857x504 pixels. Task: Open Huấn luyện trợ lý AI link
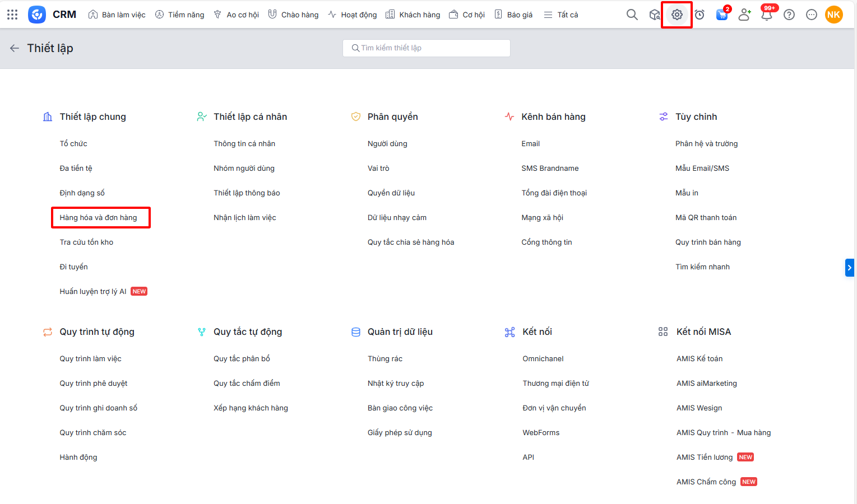(x=93, y=291)
